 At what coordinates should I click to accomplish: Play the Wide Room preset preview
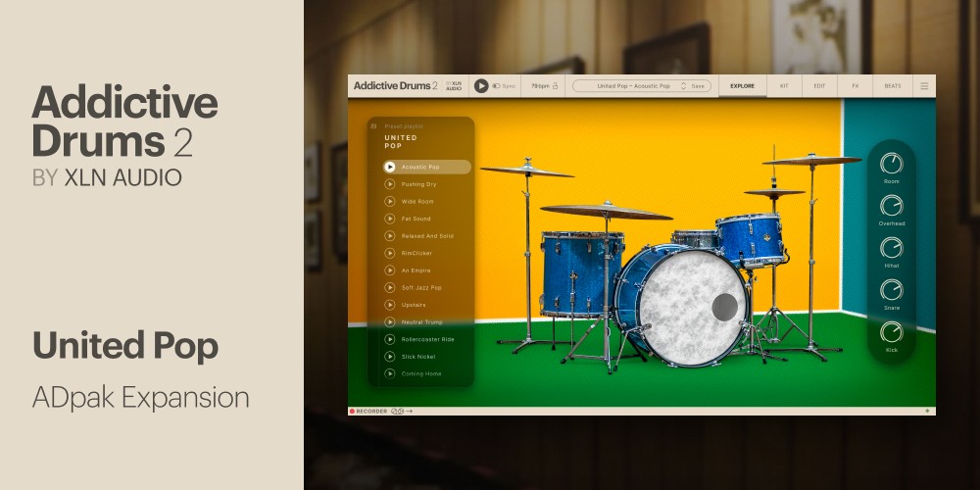click(x=390, y=201)
